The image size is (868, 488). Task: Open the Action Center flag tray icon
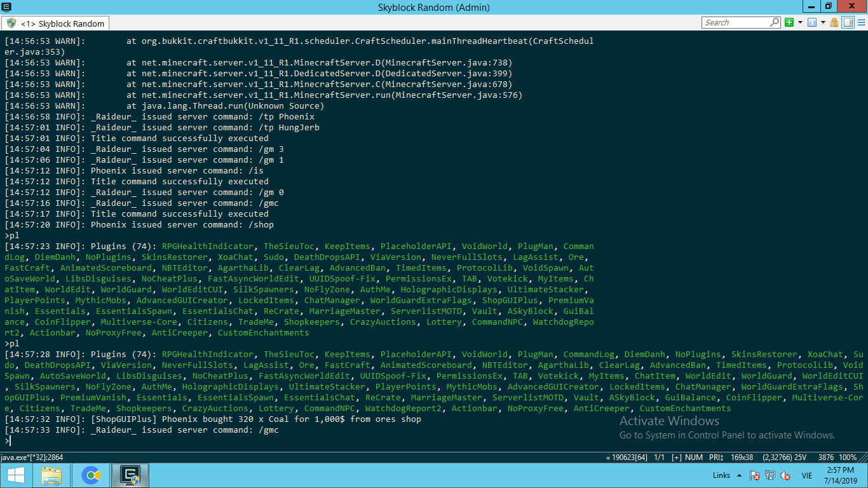[x=755, y=475]
